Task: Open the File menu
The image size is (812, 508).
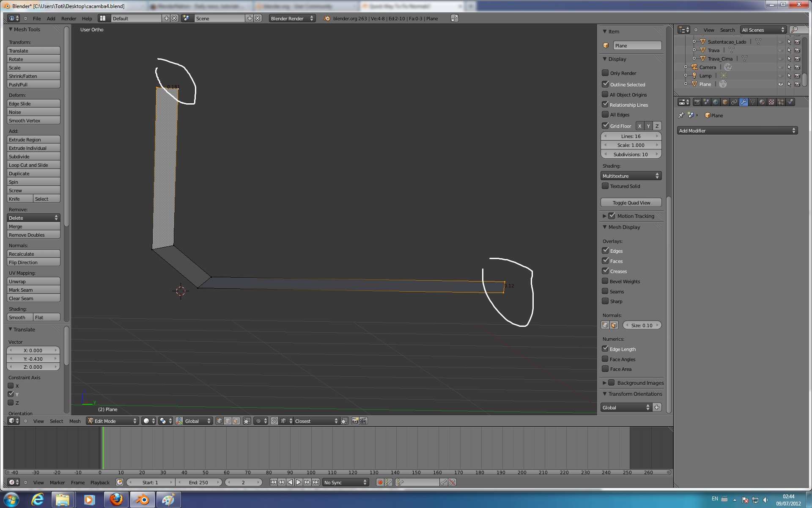Action: pos(37,19)
